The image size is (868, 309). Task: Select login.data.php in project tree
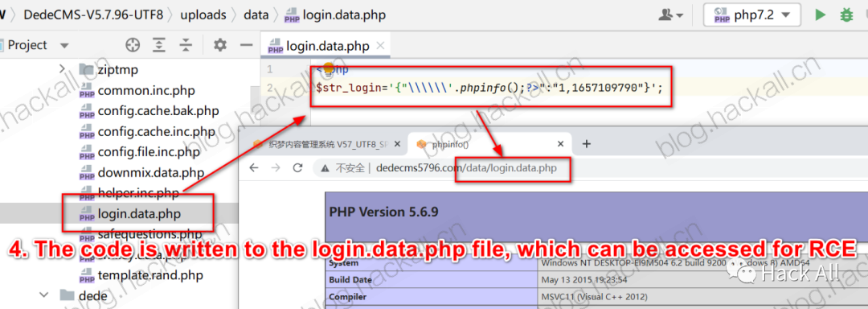tap(130, 213)
